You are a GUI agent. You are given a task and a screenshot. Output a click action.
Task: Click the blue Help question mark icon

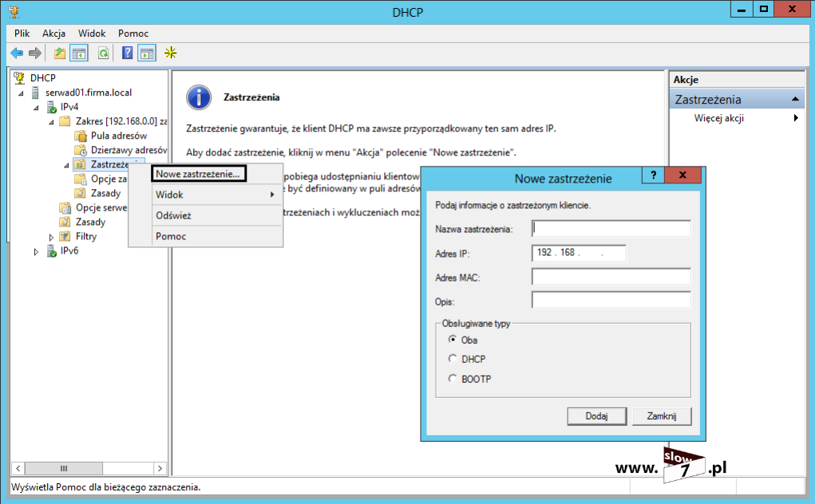(x=127, y=53)
